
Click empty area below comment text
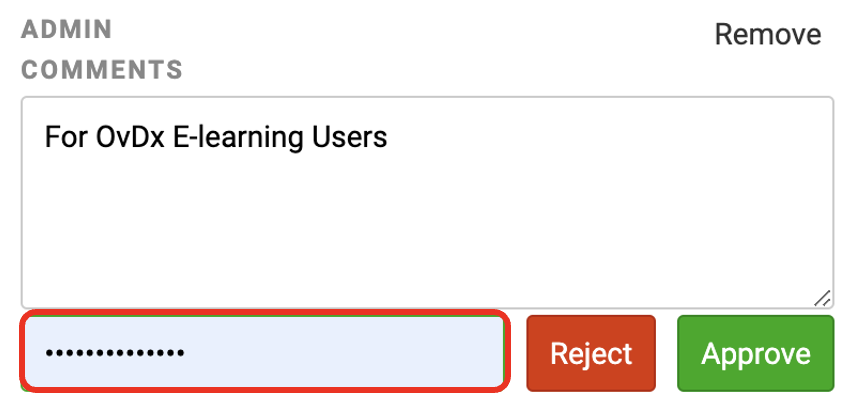click(x=427, y=228)
